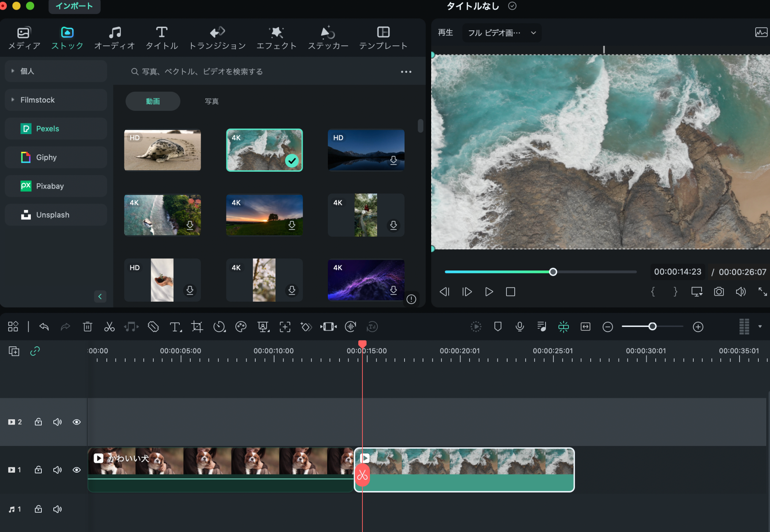Click the redo arrow in timeline toolbar
The image size is (770, 532).
[65, 326]
